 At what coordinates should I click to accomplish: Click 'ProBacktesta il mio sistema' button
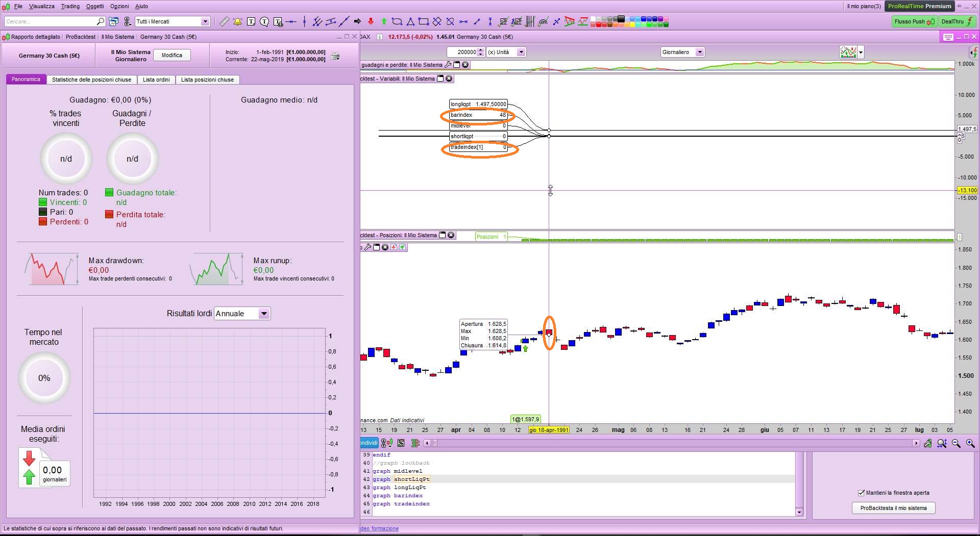[893, 508]
